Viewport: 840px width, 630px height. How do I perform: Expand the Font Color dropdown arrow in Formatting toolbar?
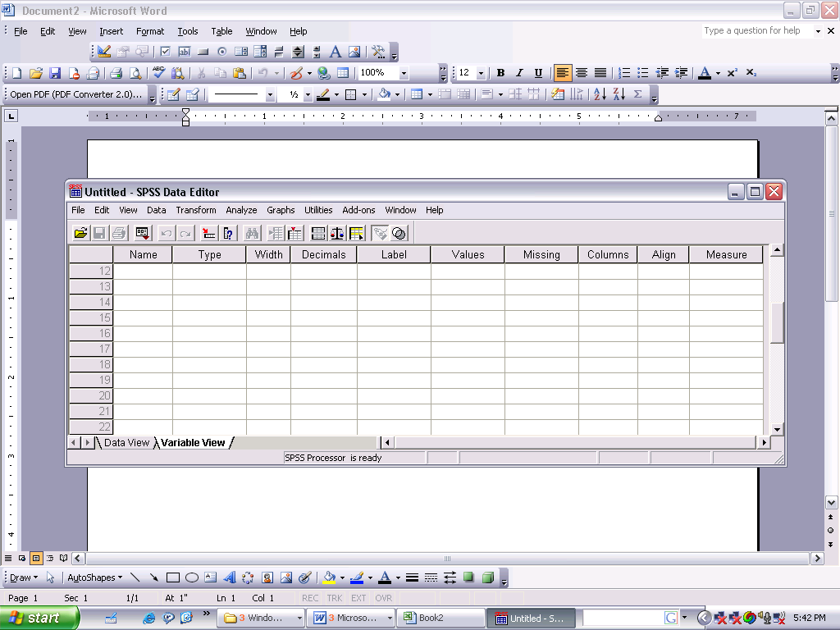point(719,73)
